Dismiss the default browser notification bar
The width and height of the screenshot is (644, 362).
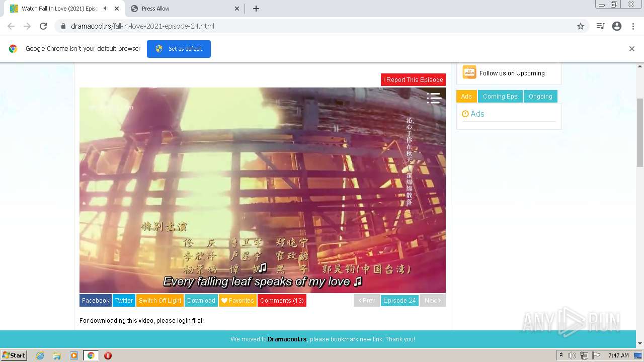(x=632, y=49)
